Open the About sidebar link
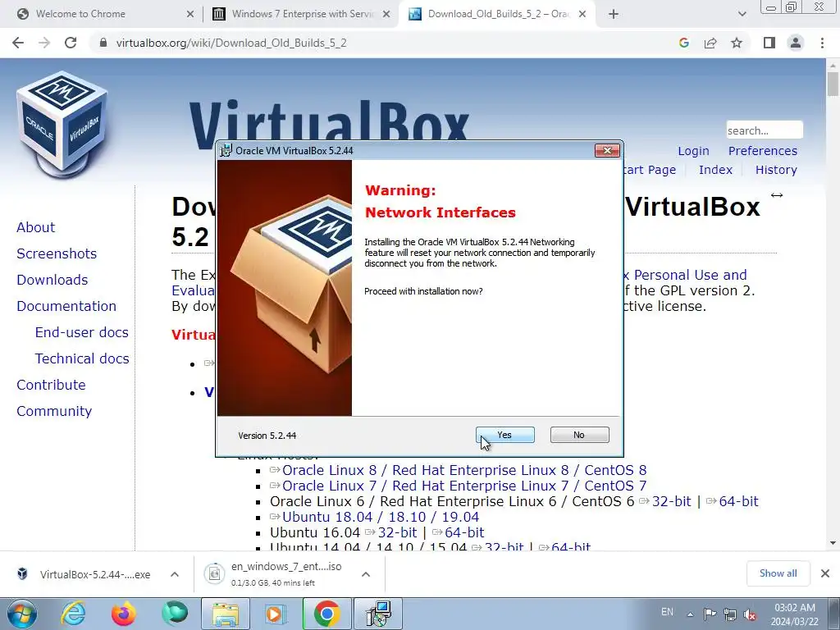 pos(35,227)
